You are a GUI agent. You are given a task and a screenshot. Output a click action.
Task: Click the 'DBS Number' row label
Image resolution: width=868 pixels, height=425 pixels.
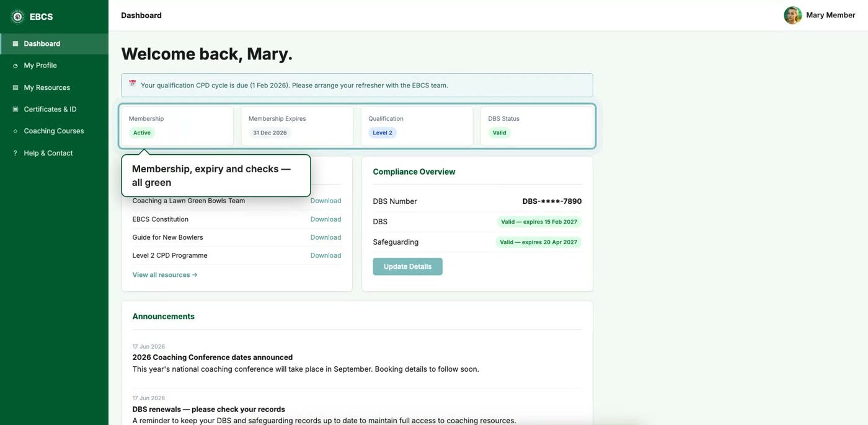click(395, 201)
